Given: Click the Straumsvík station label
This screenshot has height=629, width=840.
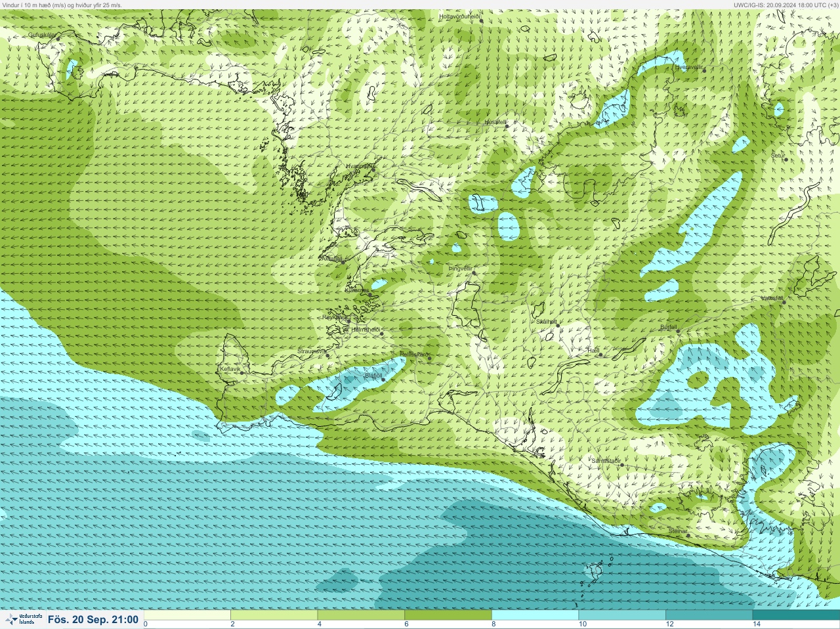Looking at the screenshot, I should click(312, 351).
